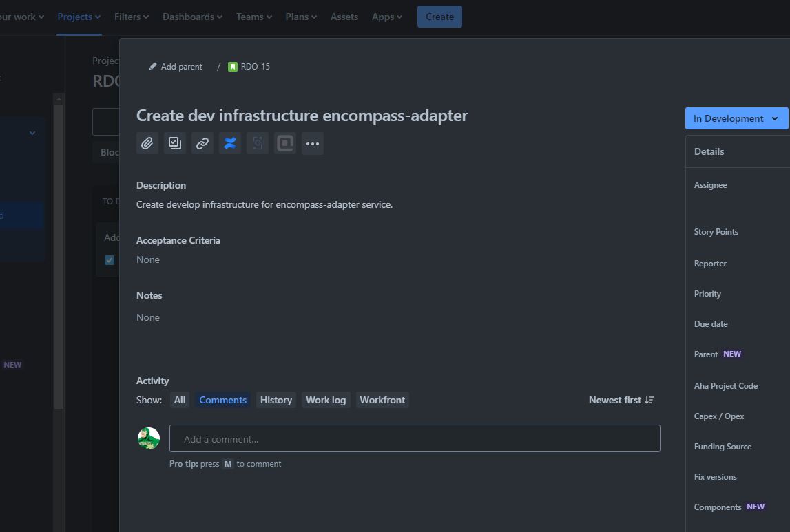This screenshot has height=532, width=790.
Task: Expand the In Development status dropdown
Action: 736,118
